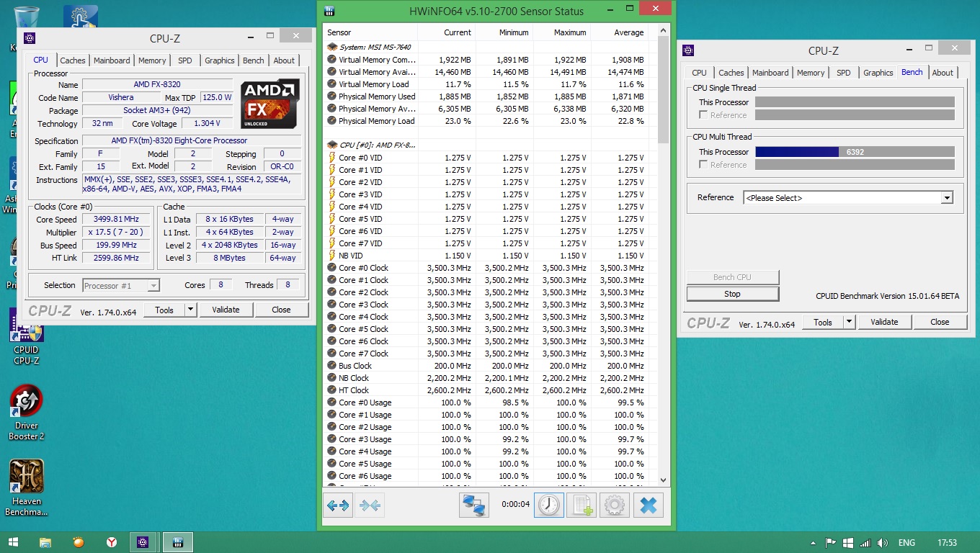Select the Heaven Benchmark desktop shortcut
Image resolution: width=980 pixels, height=553 pixels.
(x=27, y=488)
